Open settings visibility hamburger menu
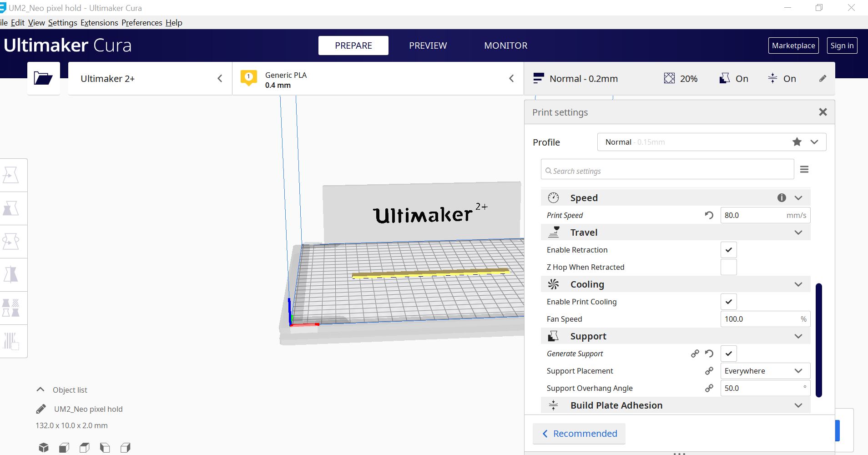 pyautogui.click(x=804, y=169)
